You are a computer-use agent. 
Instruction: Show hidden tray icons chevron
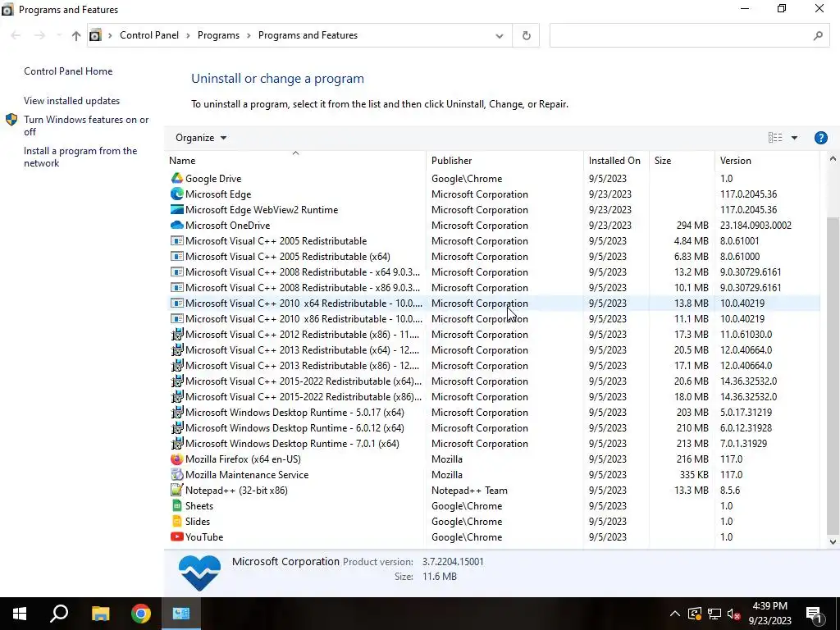[x=675, y=614]
